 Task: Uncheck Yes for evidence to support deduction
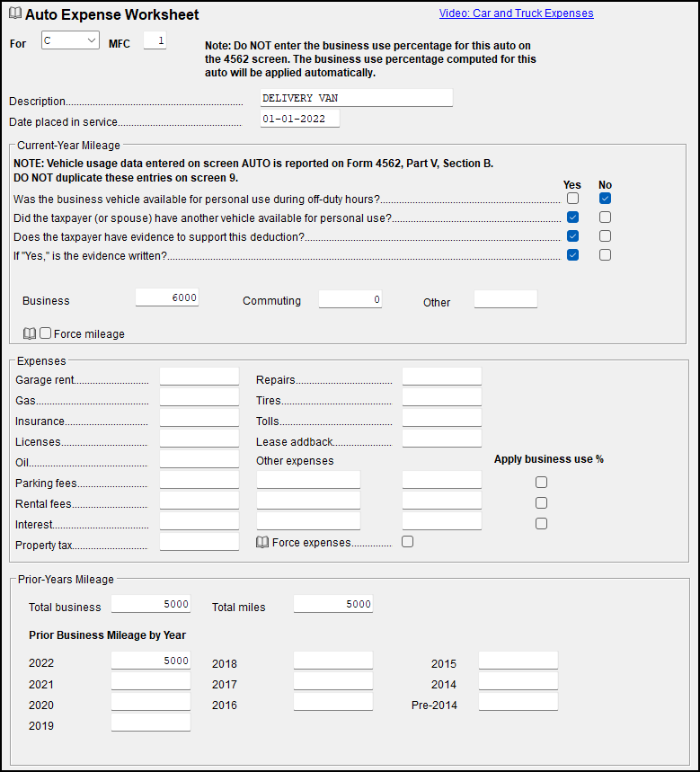tap(572, 235)
